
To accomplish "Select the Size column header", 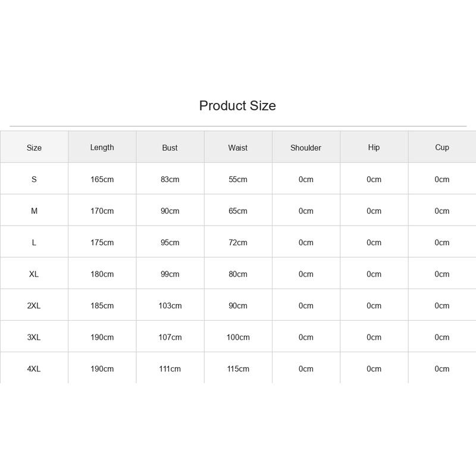I will [34, 148].
